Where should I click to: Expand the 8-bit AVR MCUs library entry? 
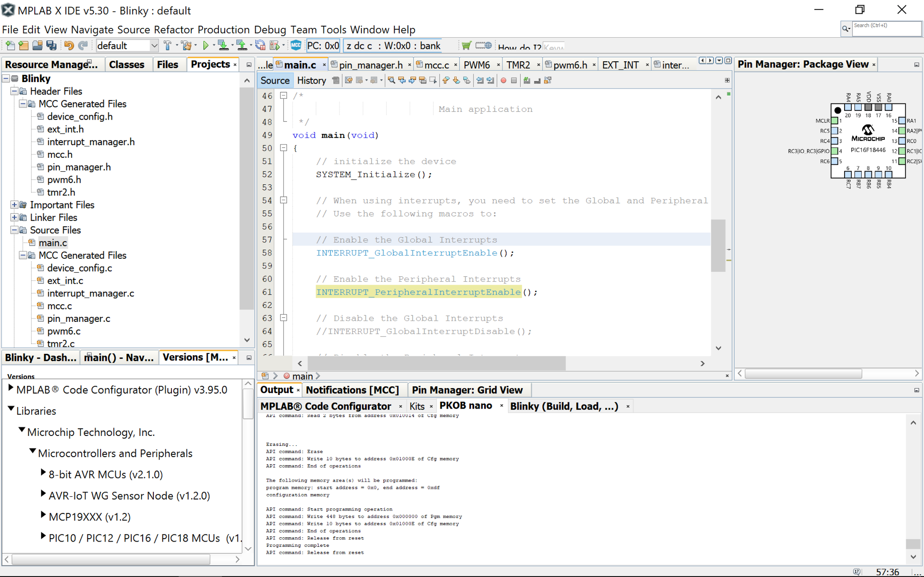44,472
